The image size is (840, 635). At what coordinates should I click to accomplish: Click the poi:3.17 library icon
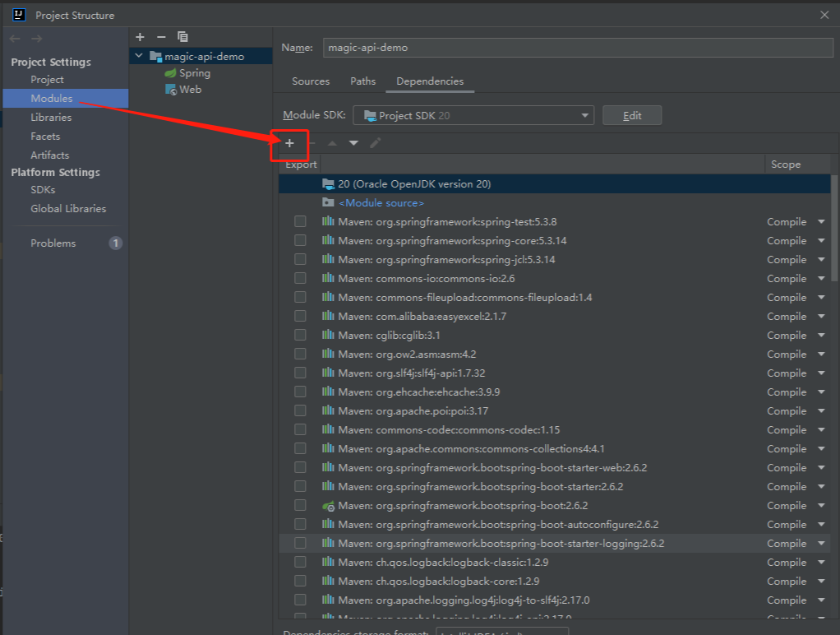click(x=328, y=410)
